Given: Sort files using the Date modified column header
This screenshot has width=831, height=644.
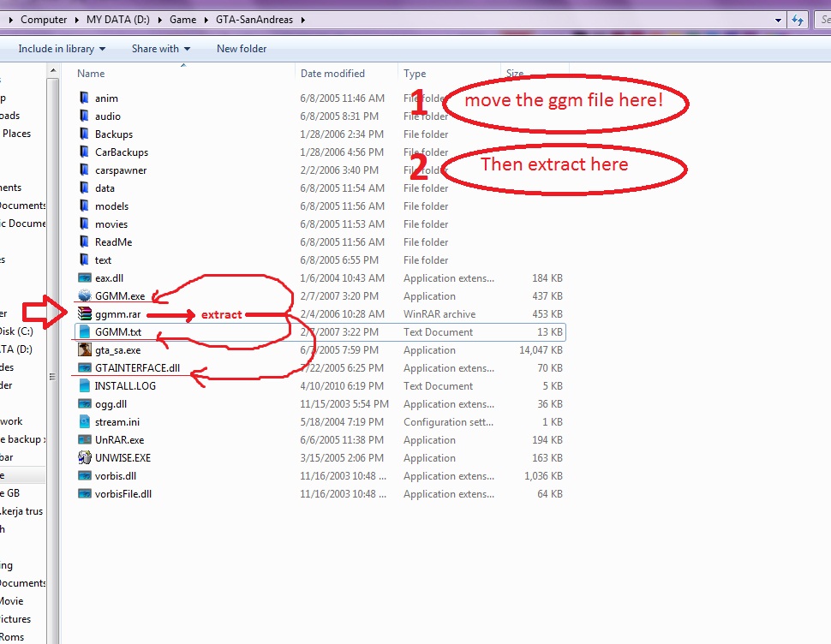Looking at the screenshot, I should pos(334,73).
